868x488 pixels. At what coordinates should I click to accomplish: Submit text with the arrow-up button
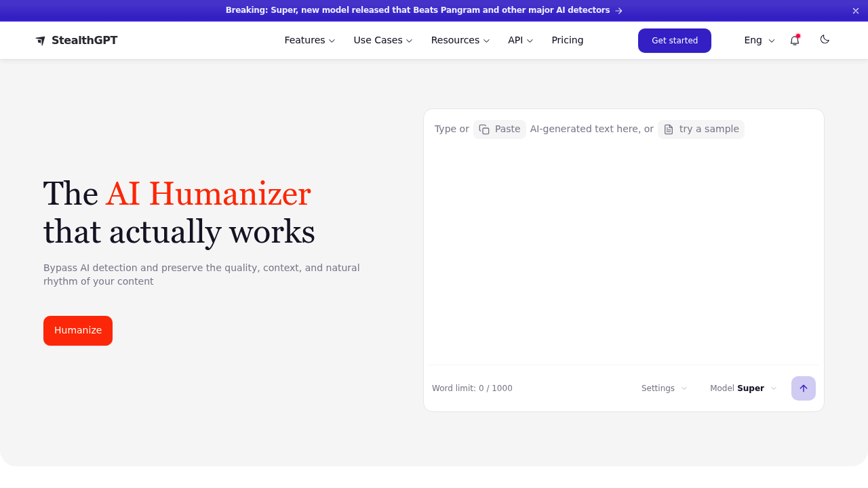(804, 388)
